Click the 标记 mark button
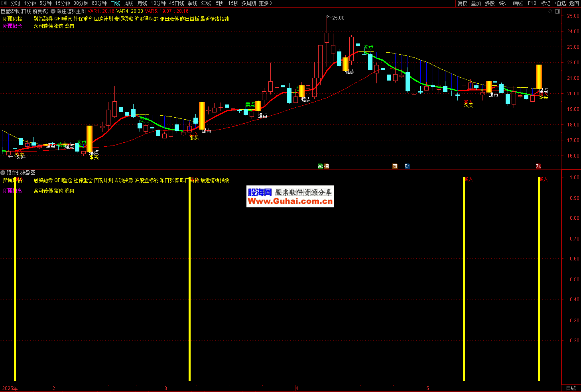581x392 pixels. 546,3
